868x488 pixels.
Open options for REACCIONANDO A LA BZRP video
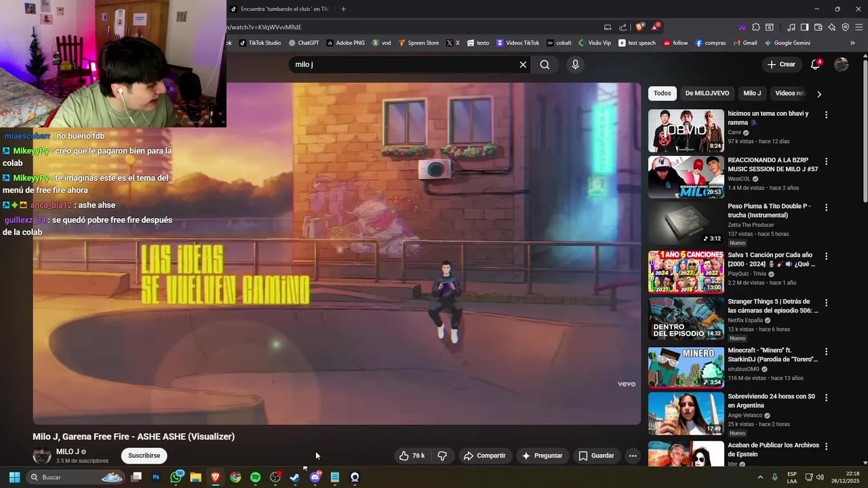click(826, 161)
